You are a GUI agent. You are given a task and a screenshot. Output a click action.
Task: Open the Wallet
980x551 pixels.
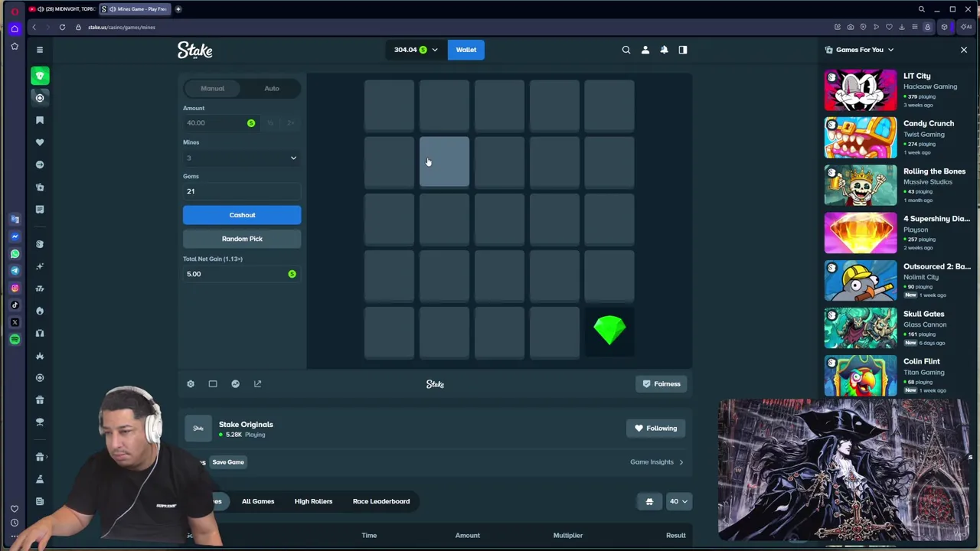pyautogui.click(x=466, y=50)
